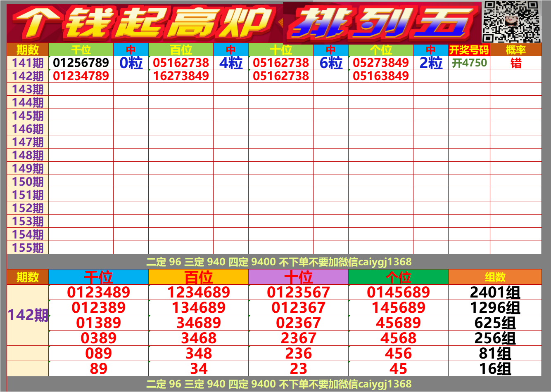
Task: Select the 01389 cell
Action: [98, 323]
